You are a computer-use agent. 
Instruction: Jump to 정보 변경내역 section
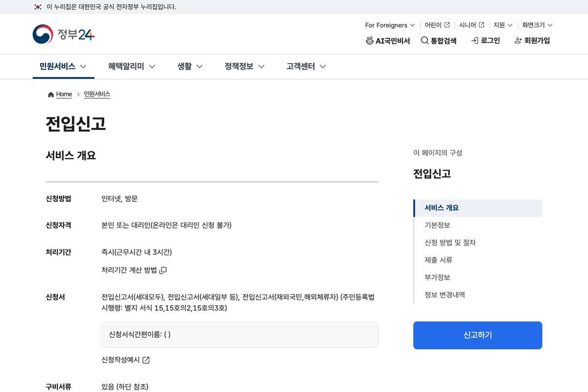[x=445, y=294]
